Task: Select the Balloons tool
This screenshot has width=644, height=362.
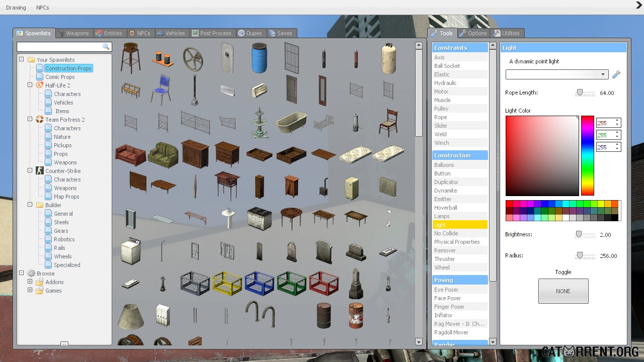Action: click(x=460, y=165)
